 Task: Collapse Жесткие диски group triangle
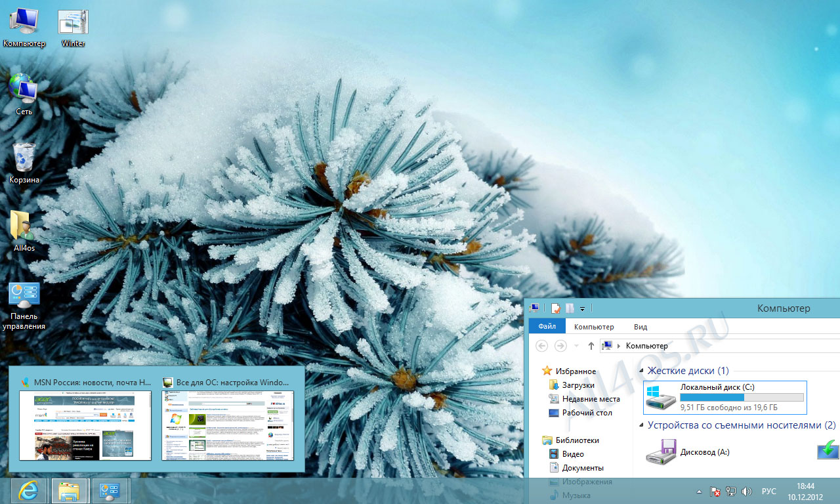tap(642, 371)
